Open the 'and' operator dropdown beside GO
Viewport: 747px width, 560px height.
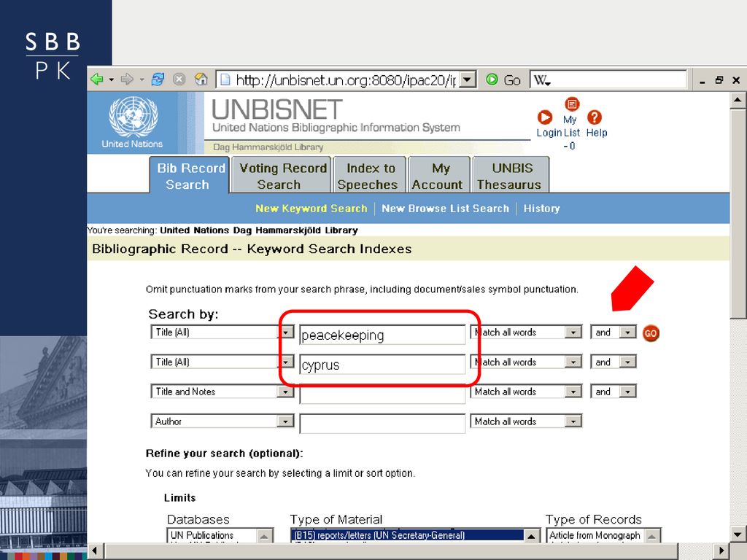coord(628,332)
